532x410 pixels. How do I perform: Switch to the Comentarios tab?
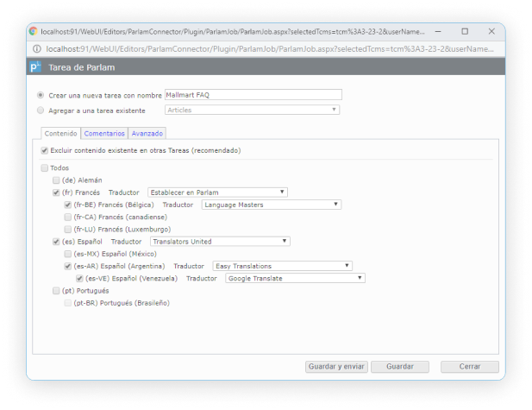click(104, 134)
